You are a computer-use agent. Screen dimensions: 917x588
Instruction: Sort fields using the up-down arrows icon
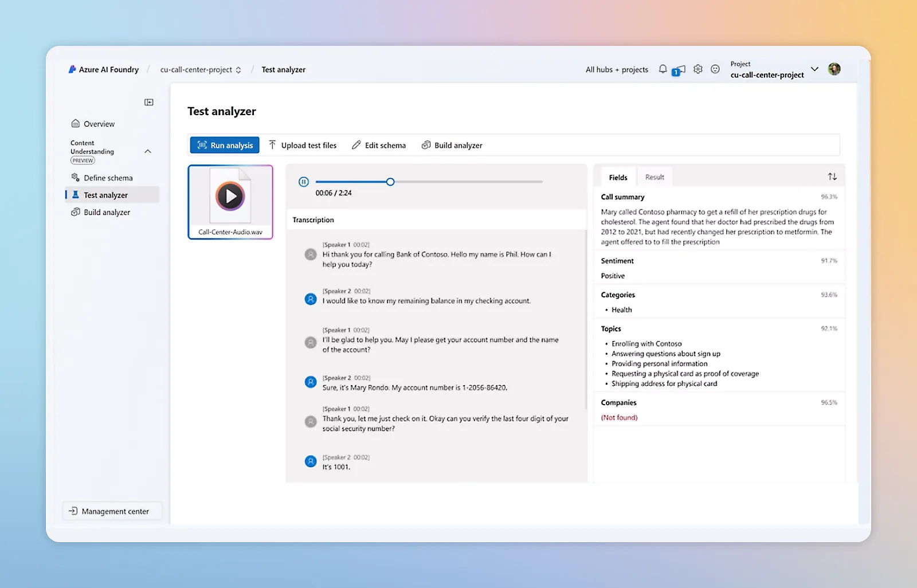click(x=832, y=177)
